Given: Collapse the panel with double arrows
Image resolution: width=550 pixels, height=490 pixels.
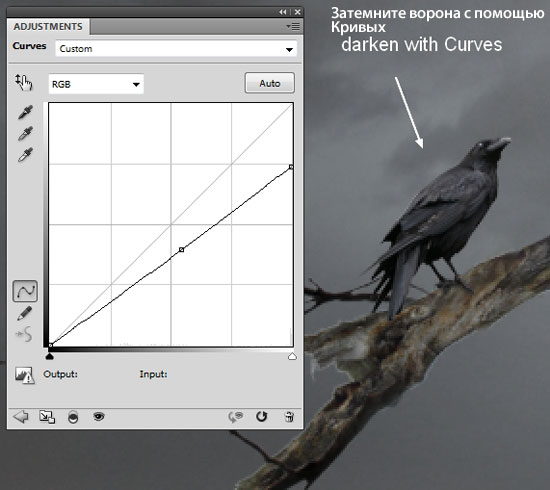Looking at the screenshot, I should point(283,12).
